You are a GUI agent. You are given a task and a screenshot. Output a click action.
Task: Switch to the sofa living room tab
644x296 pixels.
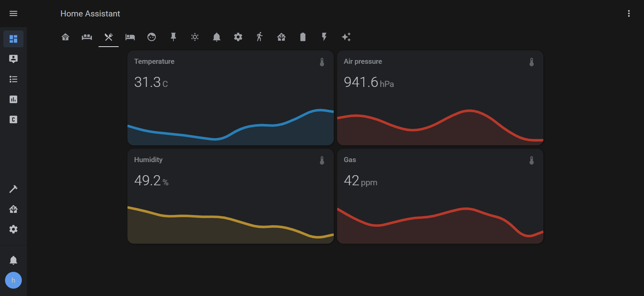(x=87, y=37)
